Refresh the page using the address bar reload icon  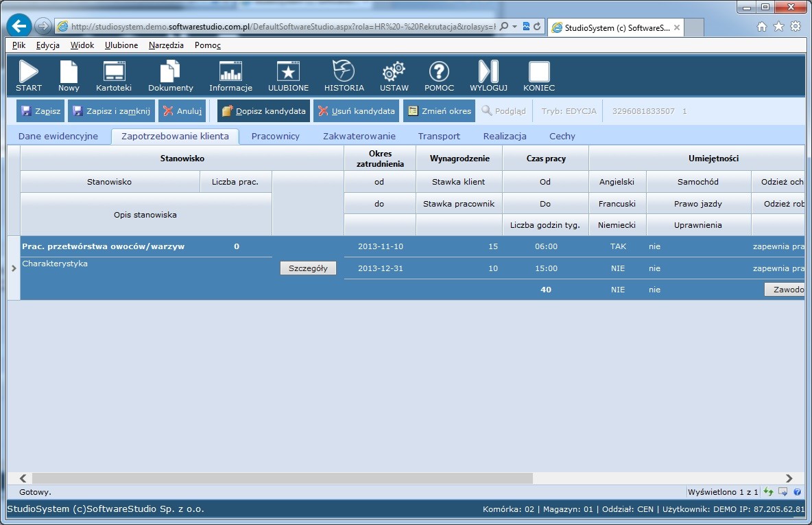(537, 26)
